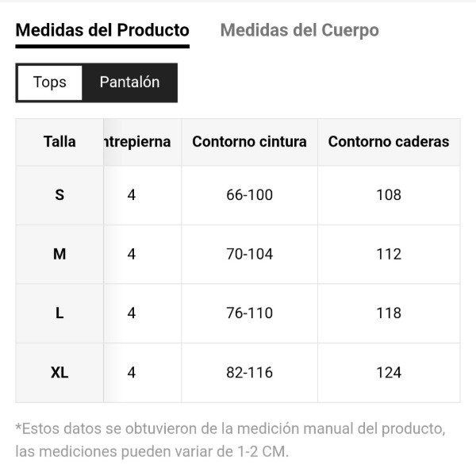Select the Pantalón size option
Screen dimensions: 476x476
129,83
